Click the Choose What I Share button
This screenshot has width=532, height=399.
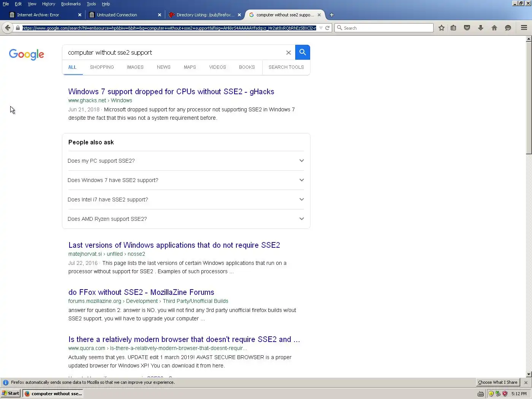[x=498, y=382]
